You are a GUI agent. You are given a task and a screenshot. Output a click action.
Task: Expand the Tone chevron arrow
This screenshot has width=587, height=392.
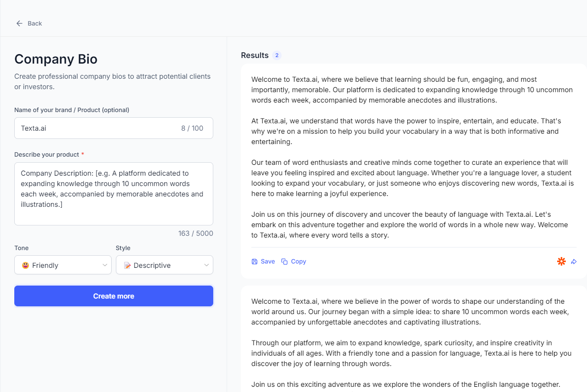coord(105,264)
